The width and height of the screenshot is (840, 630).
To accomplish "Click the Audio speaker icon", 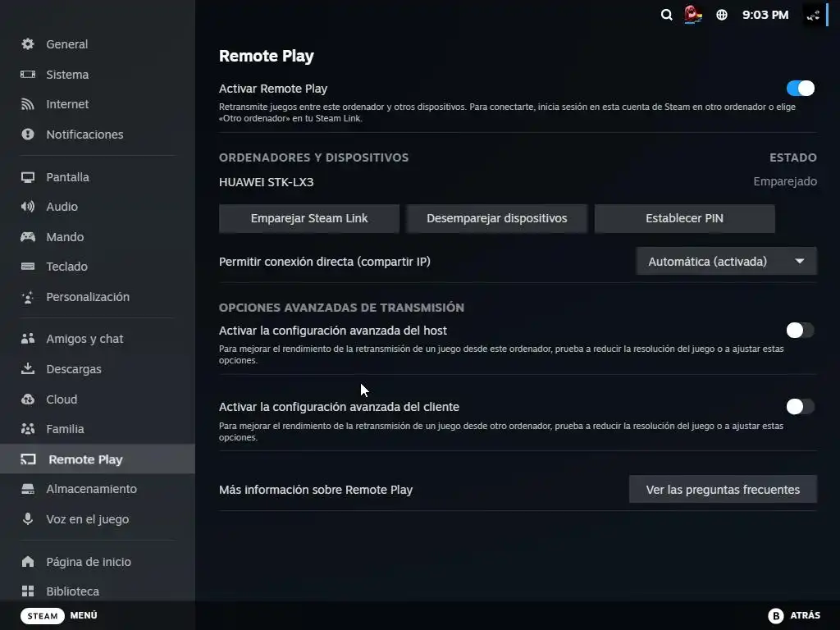I will click(x=28, y=206).
